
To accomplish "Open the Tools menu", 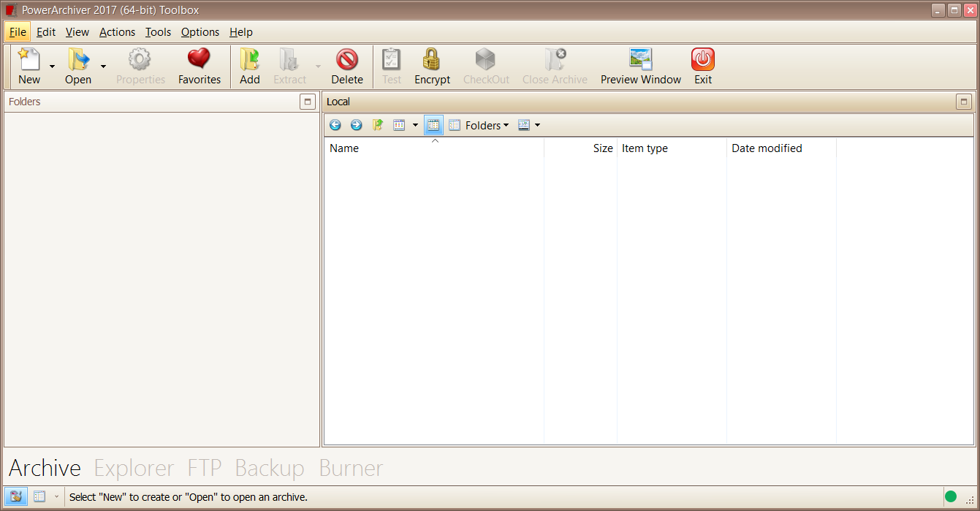I will pyautogui.click(x=158, y=32).
